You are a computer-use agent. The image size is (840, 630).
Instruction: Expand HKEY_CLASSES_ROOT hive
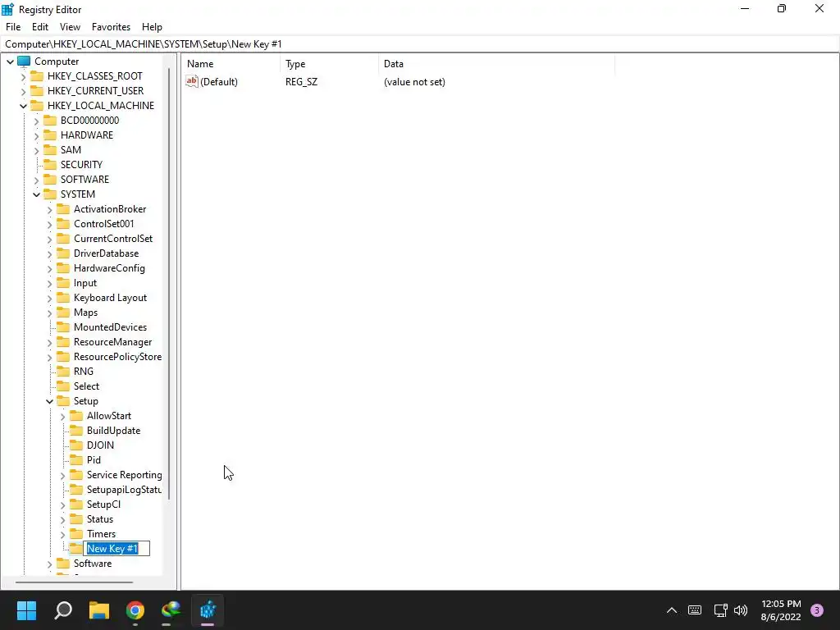click(23, 76)
